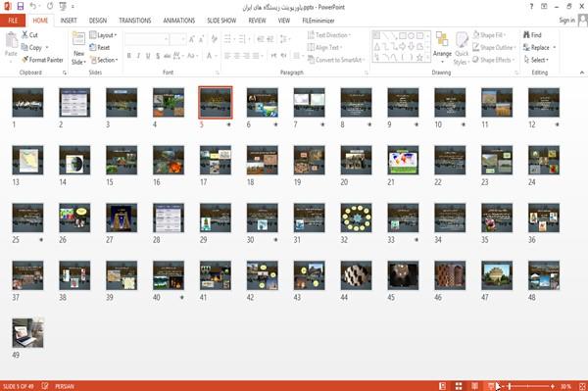Click the New Slide button
Viewport: 588px width, 391px height.
tap(78, 48)
